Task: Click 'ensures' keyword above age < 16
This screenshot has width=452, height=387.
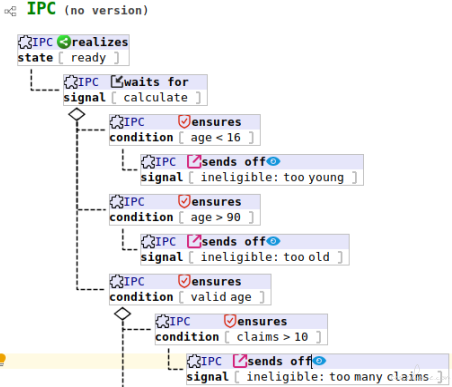Action: click(216, 122)
